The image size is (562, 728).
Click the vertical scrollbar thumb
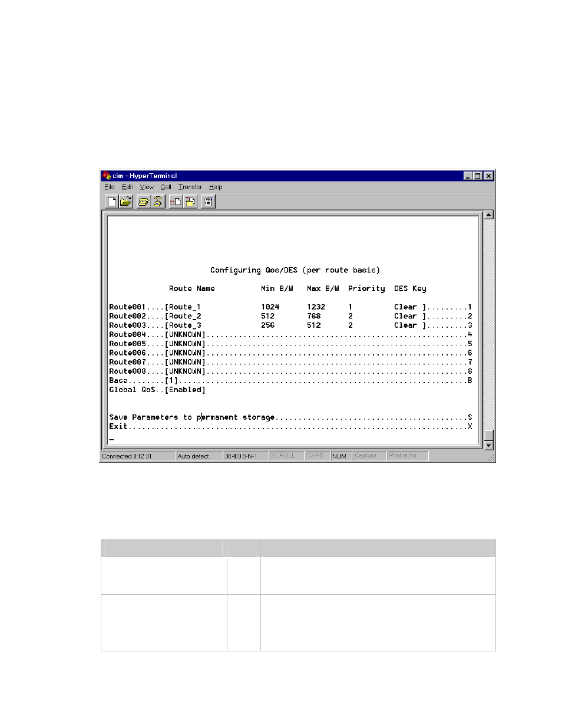[x=488, y=436]
